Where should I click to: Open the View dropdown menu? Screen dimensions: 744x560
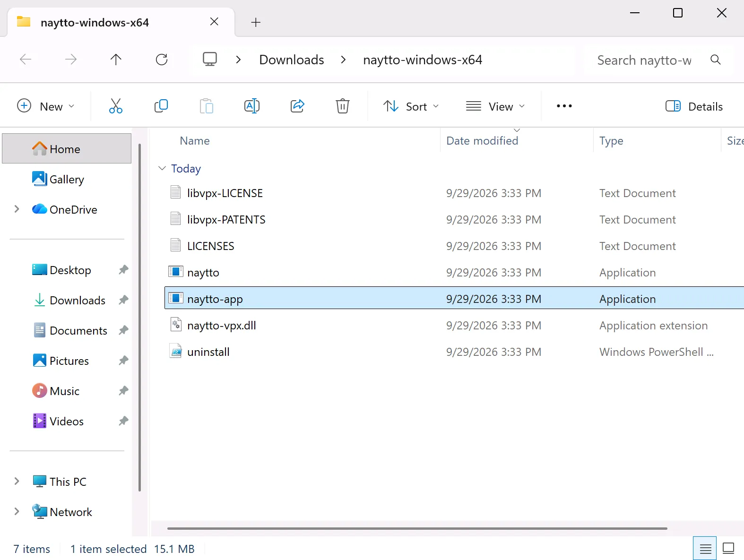(495, 106)
